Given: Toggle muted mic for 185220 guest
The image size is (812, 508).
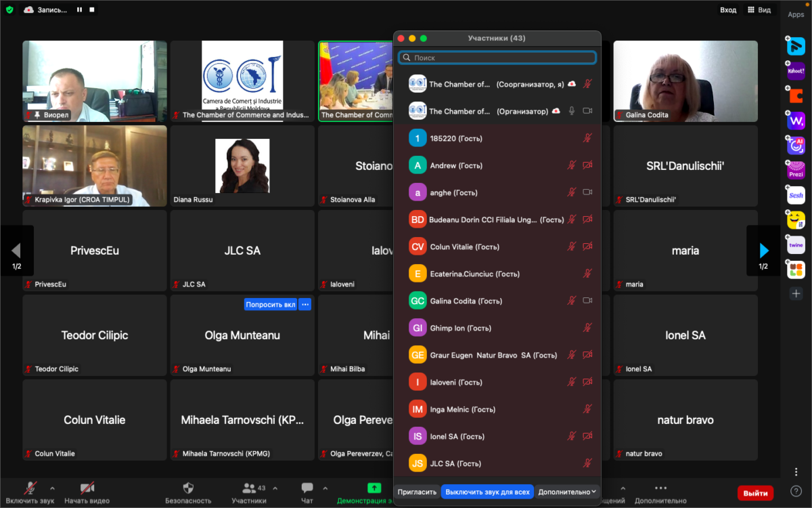Looking at the screenshot, I should (x=587, y=138).
